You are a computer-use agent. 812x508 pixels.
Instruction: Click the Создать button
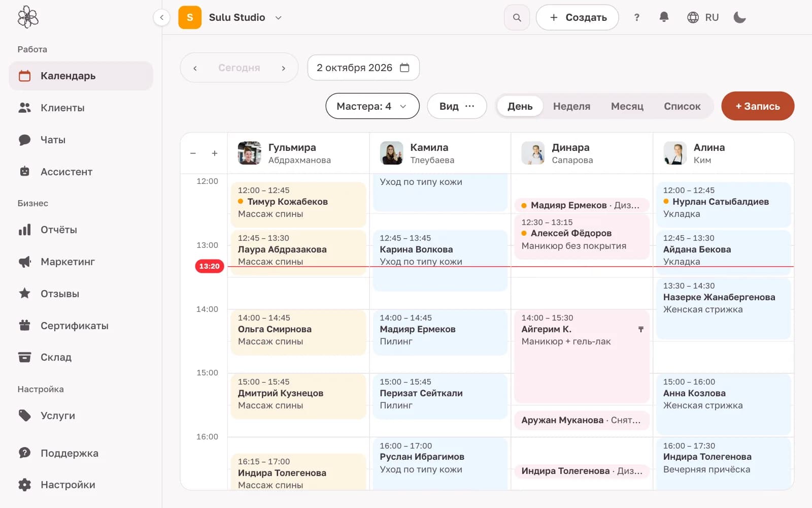(x=578, y=17)
